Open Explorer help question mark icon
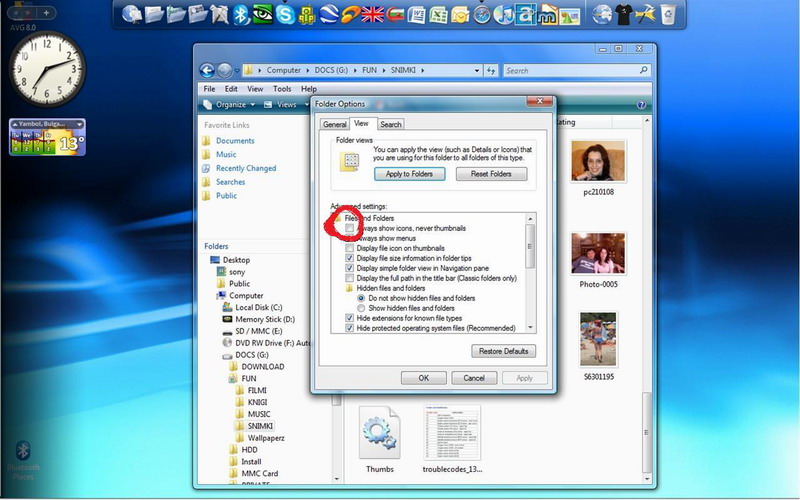The height and width of the screenshot is (500, 800). [641, 105]
